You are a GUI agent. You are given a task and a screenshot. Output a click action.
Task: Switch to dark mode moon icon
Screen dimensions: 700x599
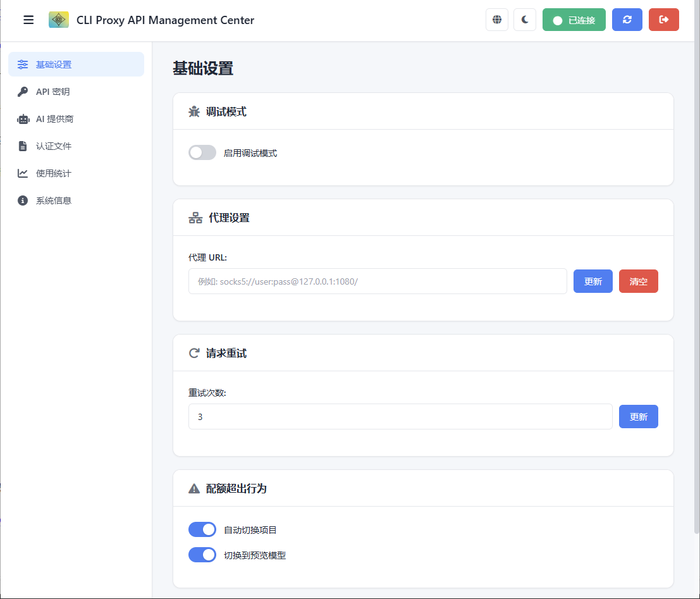[525, 20]
